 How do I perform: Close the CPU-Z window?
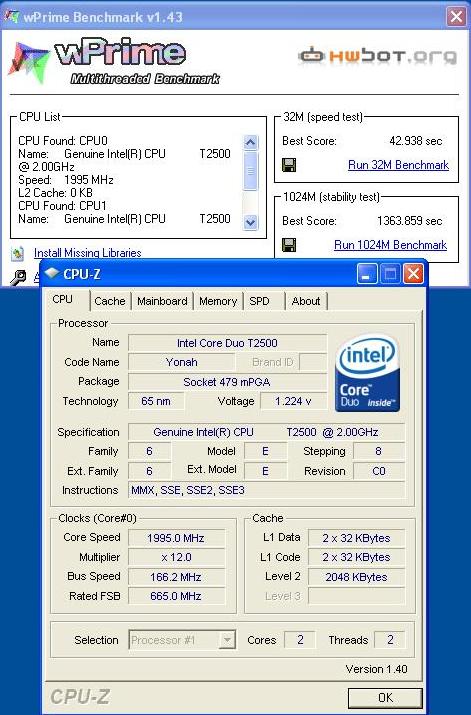tap(413, 274)
